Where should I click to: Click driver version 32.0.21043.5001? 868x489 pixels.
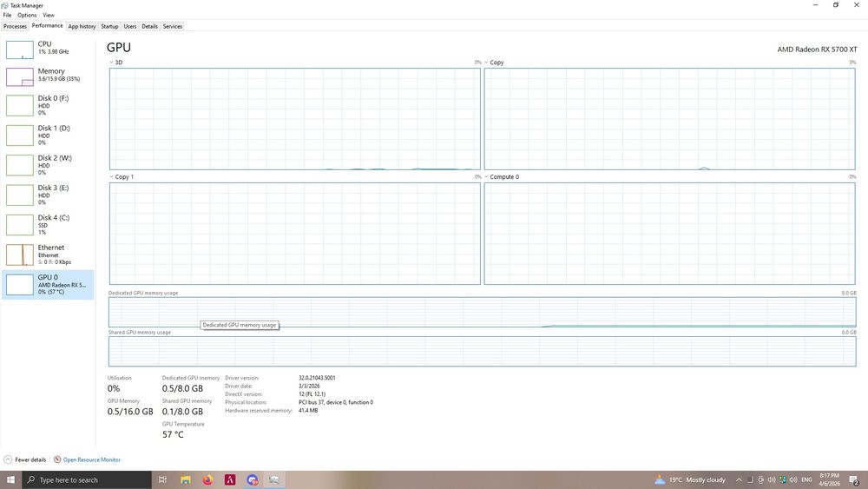pos(317,378)
